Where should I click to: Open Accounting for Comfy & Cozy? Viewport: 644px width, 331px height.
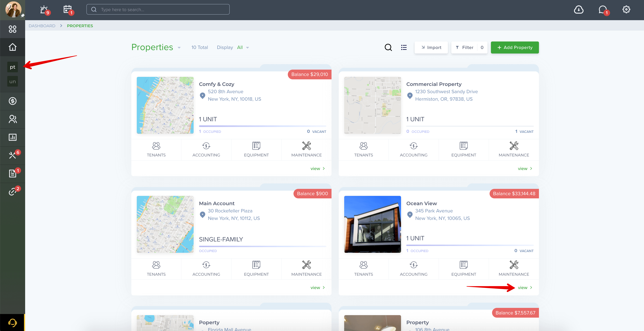[206, 149]
